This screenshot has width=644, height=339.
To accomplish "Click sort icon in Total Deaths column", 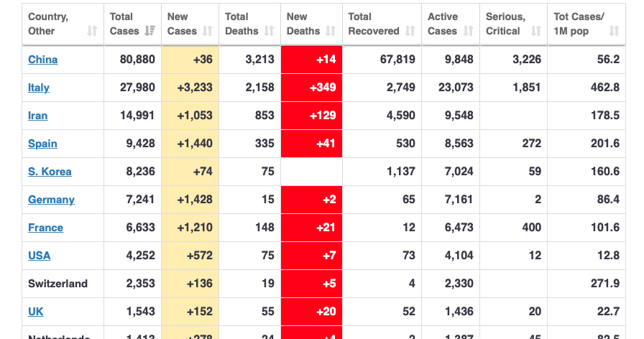I will pos(270,31).
